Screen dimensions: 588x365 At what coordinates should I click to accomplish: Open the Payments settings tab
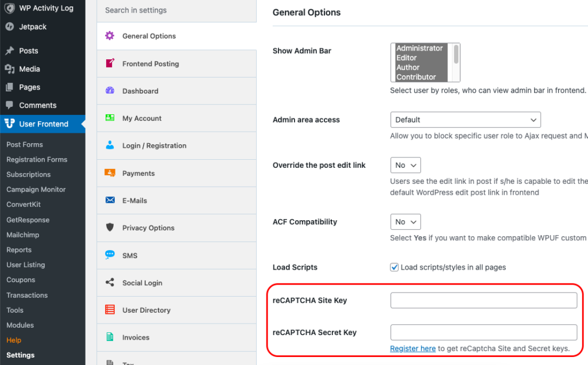coord(177,173)
